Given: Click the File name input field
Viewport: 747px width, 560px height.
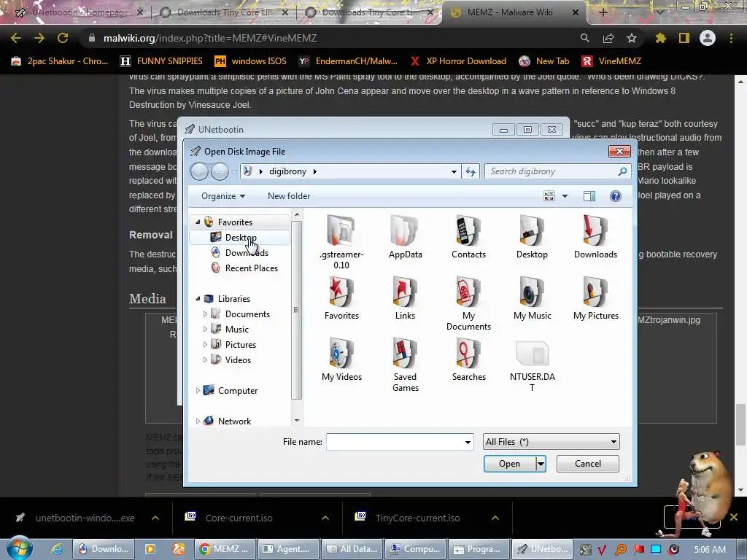Looking at the screenshot, I should (x=395, y=443).
